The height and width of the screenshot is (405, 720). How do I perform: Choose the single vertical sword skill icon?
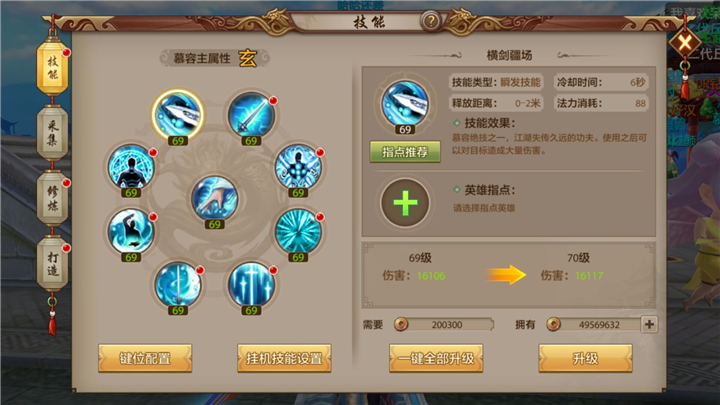tap(178, 285)
